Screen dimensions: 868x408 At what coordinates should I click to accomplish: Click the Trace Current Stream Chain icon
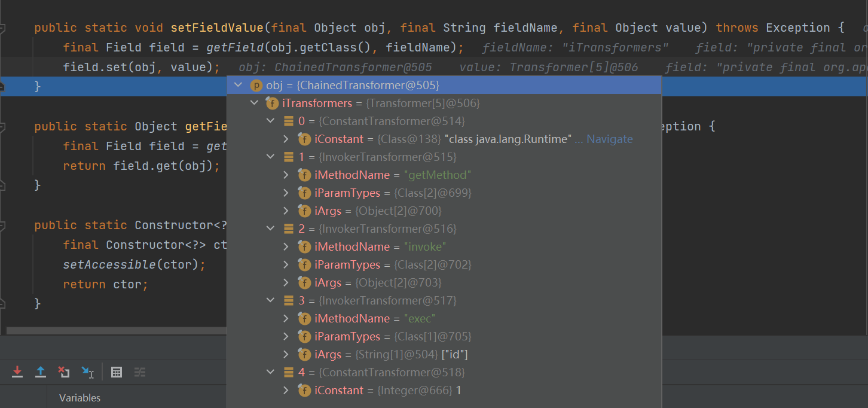click(140, 372)
